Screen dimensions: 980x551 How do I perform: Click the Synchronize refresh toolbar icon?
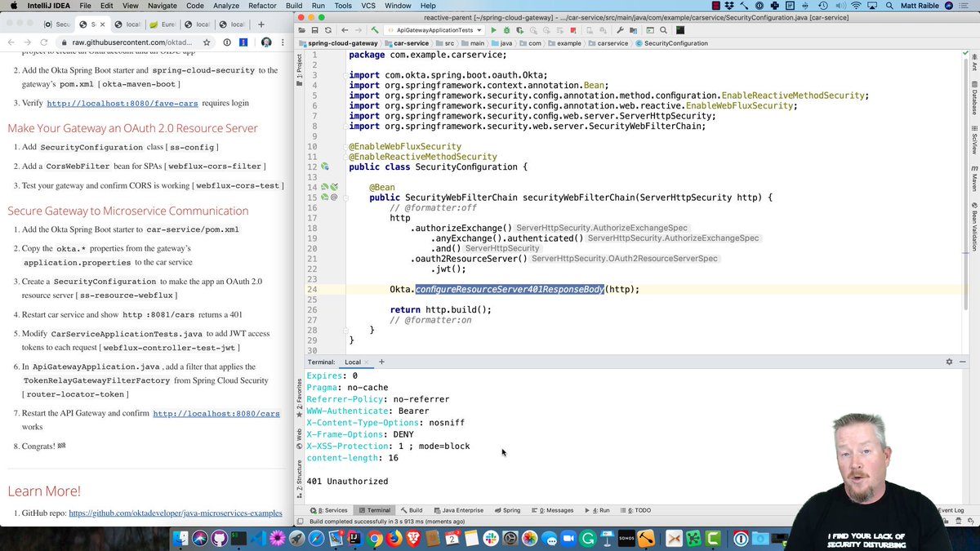point(328,30)
